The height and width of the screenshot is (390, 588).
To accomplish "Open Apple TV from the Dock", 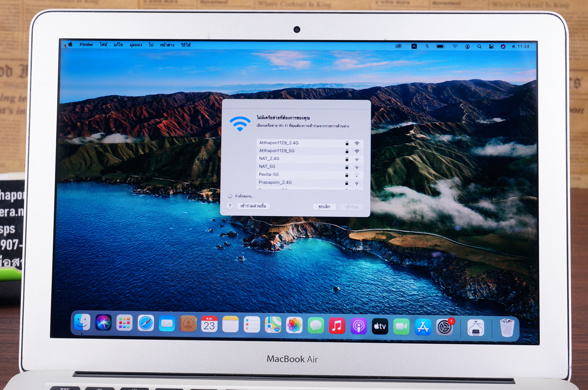I will click(x=380, y=326).
